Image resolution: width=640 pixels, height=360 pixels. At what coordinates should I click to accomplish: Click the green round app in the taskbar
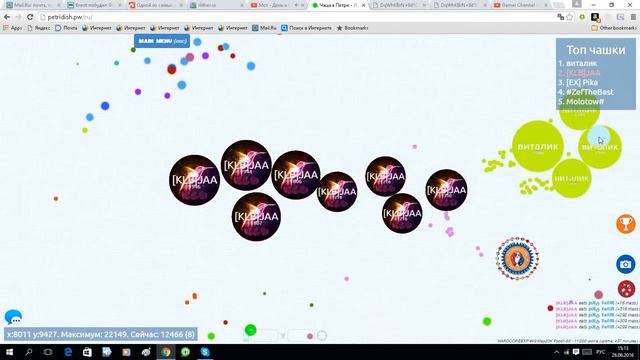click(185, 352)
